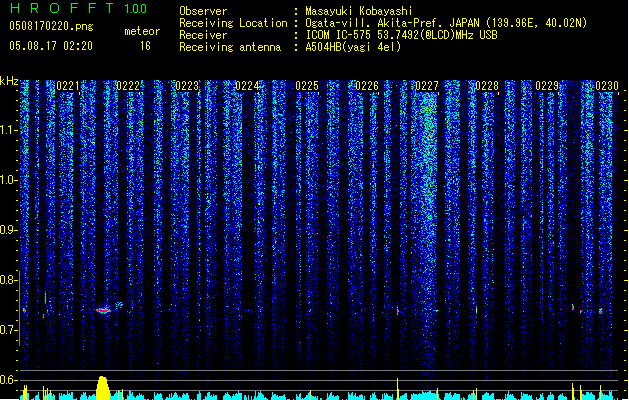Click the 0223 time marker

187,86
